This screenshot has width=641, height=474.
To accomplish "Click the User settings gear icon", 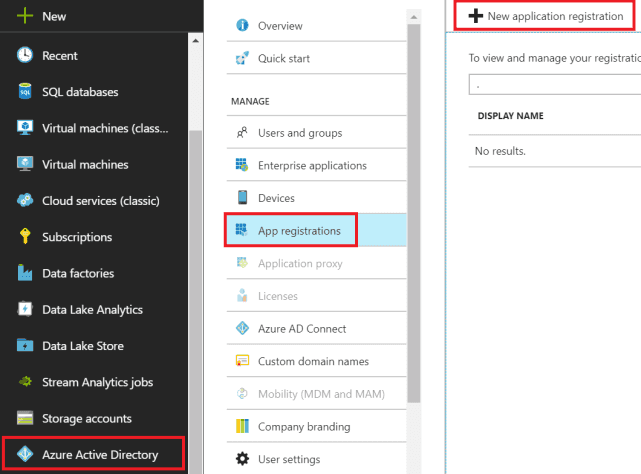I will click(x=242, y=459).
